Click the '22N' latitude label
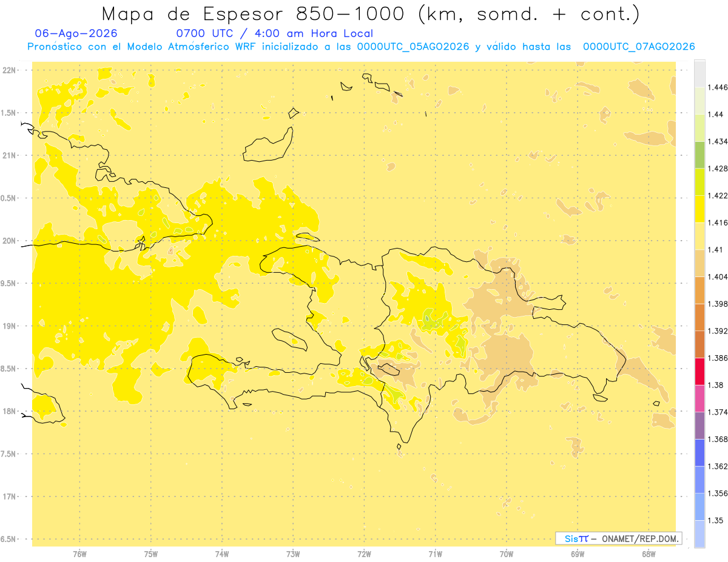This screenshot has width=728, height=562. 10,70
